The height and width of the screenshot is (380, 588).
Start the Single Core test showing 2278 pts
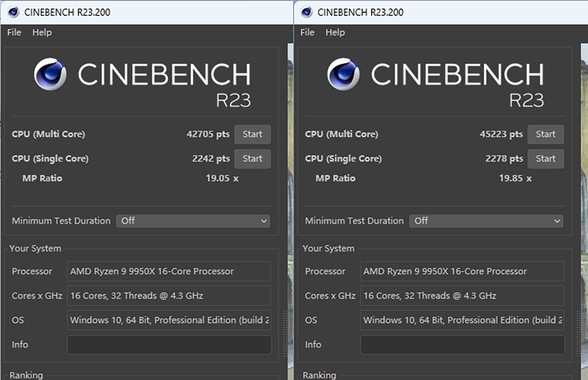coord(545,159)
